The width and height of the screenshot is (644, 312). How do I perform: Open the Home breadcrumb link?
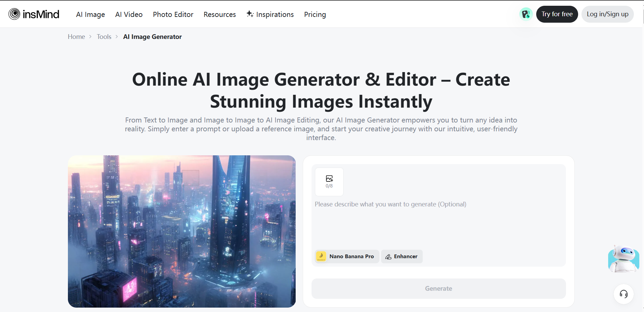[76, 37]
